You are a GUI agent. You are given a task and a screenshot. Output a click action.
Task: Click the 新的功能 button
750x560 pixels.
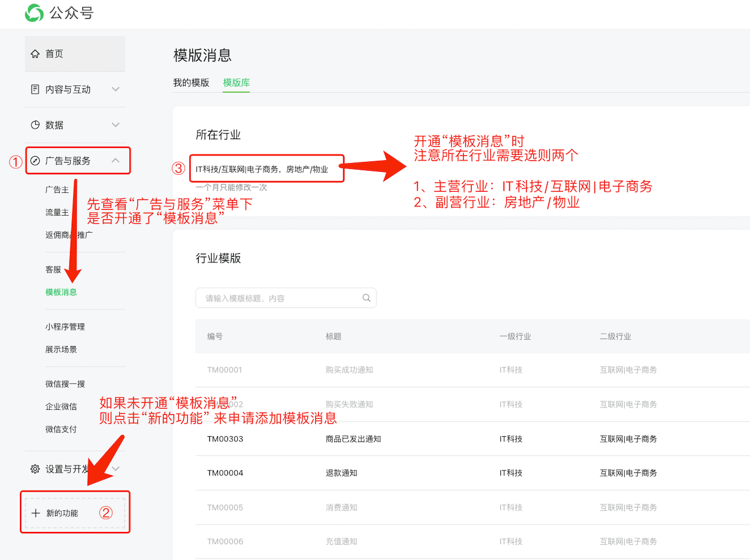click(75, 513)
